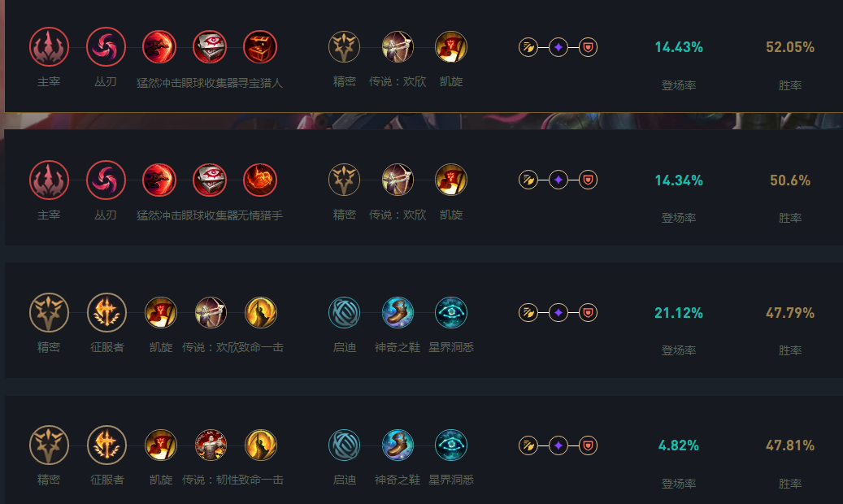The width and height of the screenshot is (843, 504).
Task: Select the 主宰 (Domination) keystone tree icon
Action: [x=48, y=46]
